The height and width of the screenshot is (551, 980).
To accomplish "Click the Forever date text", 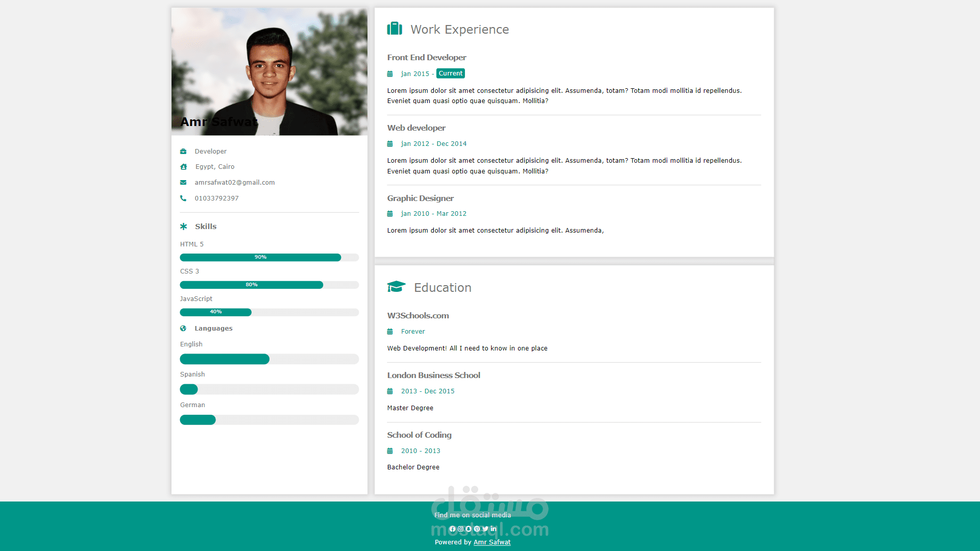I will pos(413,332).
